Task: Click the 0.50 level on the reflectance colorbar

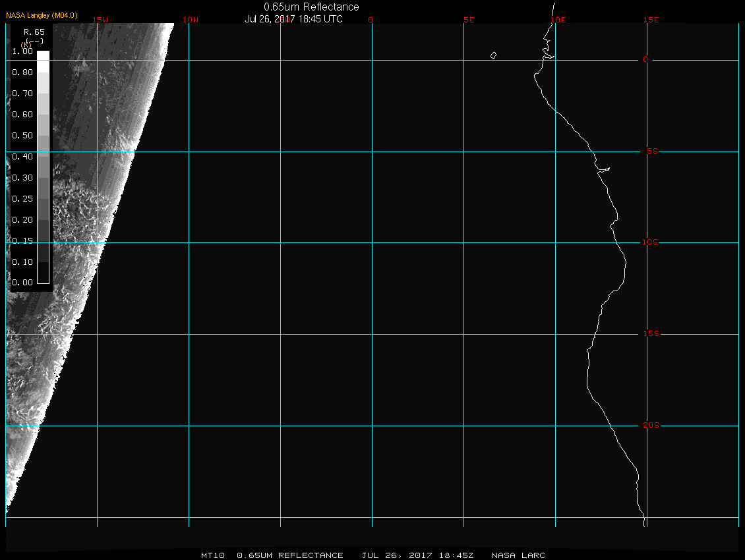Action: pos(43,136)
